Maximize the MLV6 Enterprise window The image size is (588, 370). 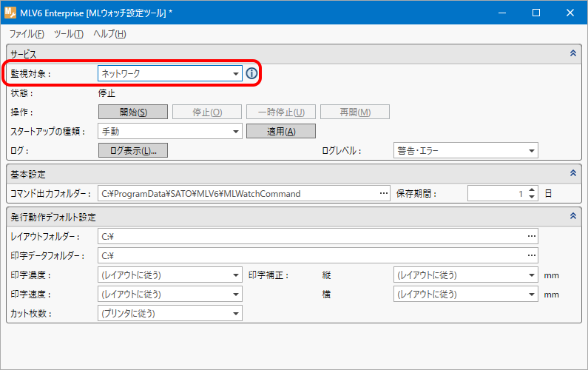pyautogui.click(x=536, y=13)
